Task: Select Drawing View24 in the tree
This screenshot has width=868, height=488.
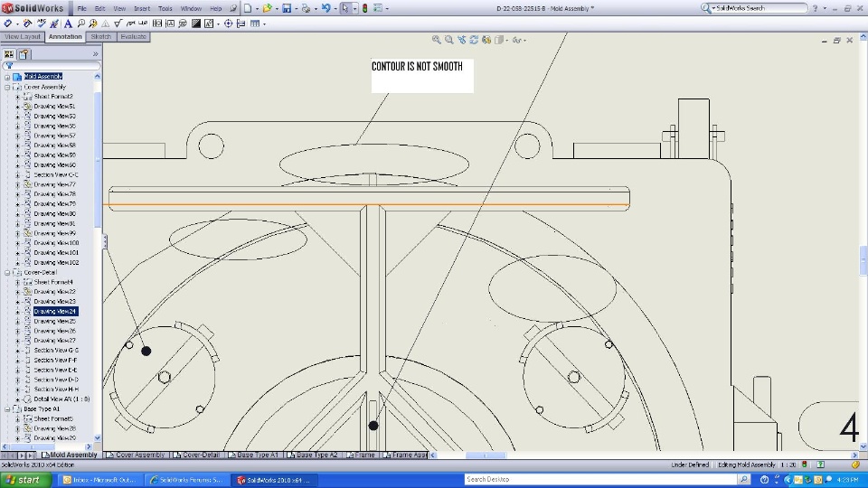Action: click(x=55, y=312)
